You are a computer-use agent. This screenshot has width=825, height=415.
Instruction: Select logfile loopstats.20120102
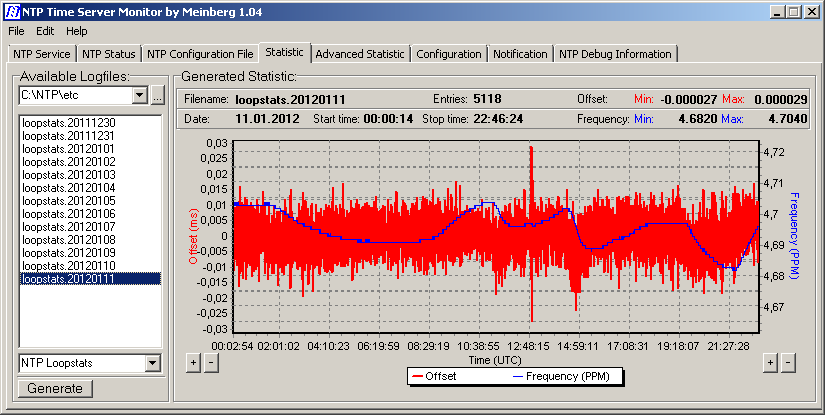(90, 161)
